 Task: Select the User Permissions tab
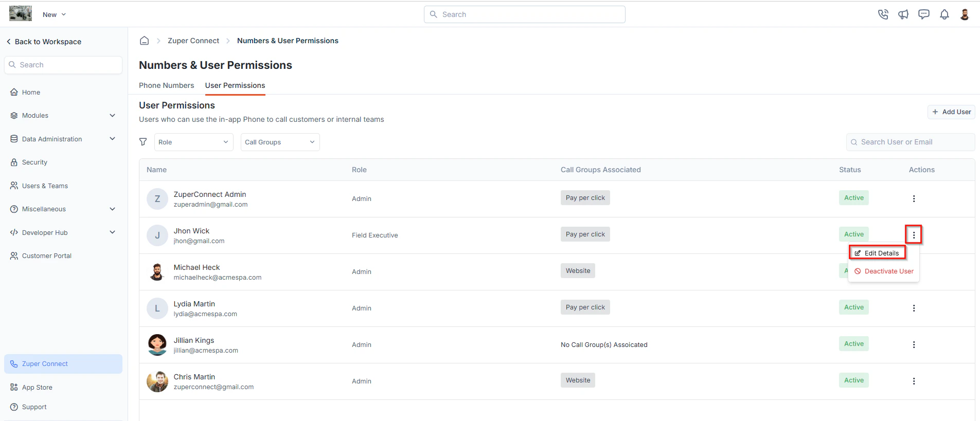tap(235, 85)
